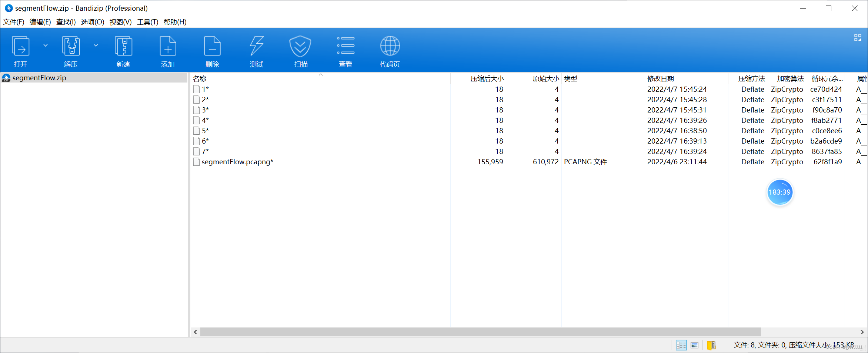Create a new archive with 新建 icon
The image size is (868, 353).
pyautogui.click(x=123, y=51)
